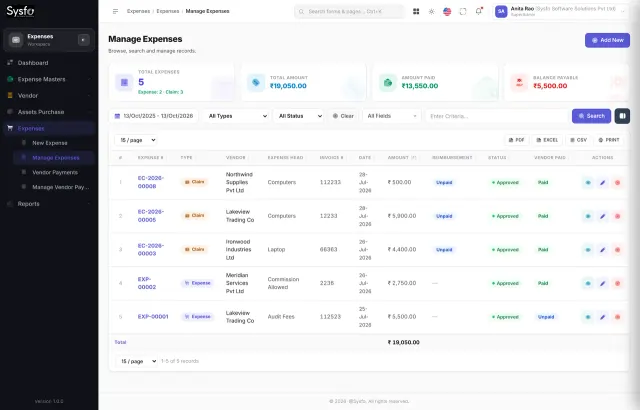Focus the Enter Criteria search field
640x410 pixels.
pyautogui.click(x=496, y=116)
